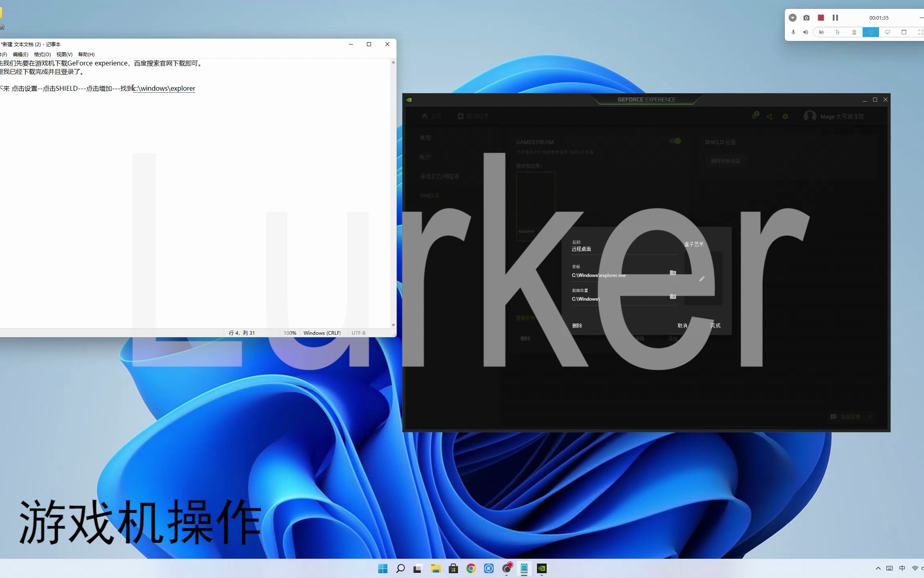Open 驱动程序 drivers tab in GeForce Experience
Image resolution: width=924 pixels, height=578 pixels.
[x=473, y=116]
